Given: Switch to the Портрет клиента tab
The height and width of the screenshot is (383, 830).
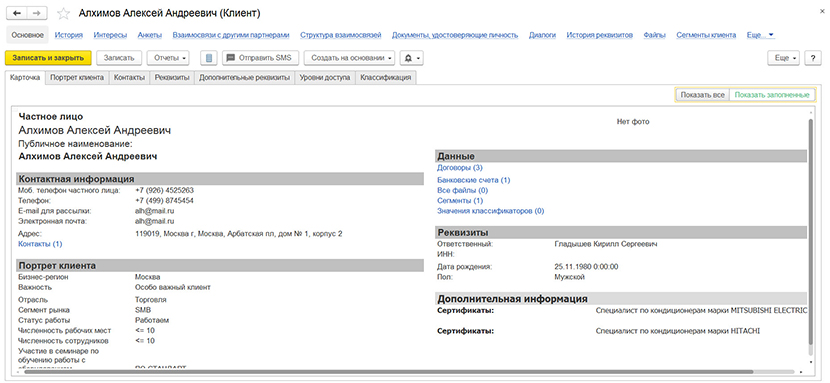Looking at the screenshot, I should 77,78.
